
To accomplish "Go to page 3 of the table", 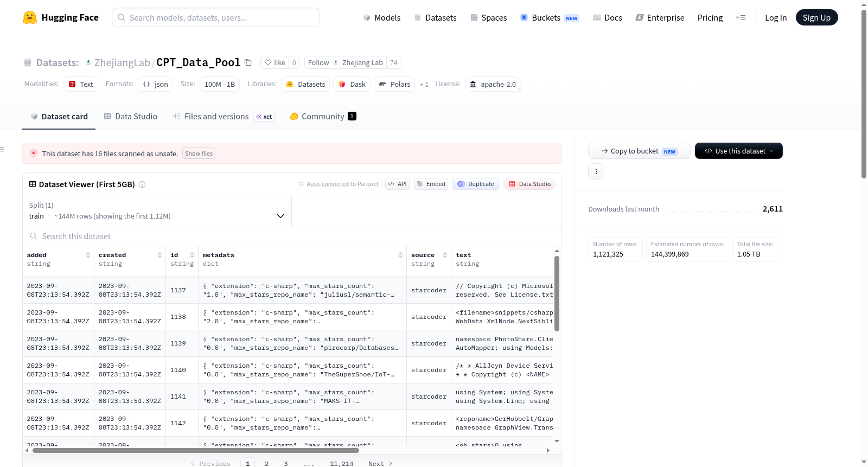I will 286,464.
